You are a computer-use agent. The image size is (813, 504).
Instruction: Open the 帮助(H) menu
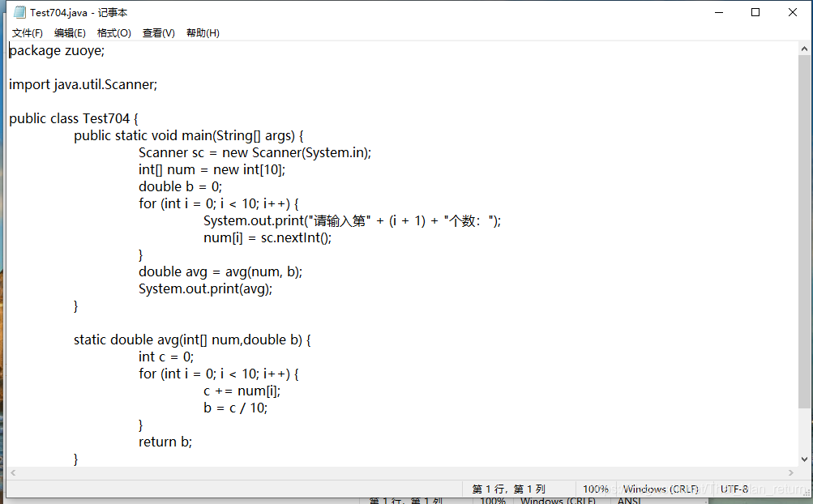[203, 33]
